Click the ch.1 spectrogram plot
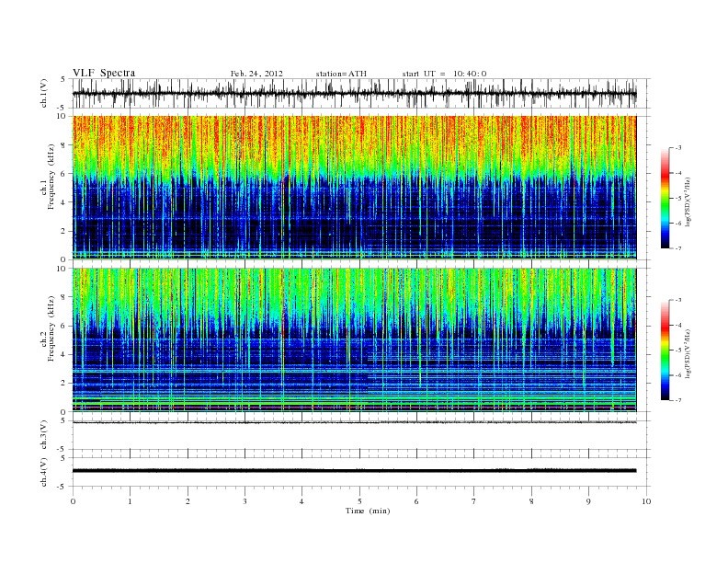 tap(354, 187)
